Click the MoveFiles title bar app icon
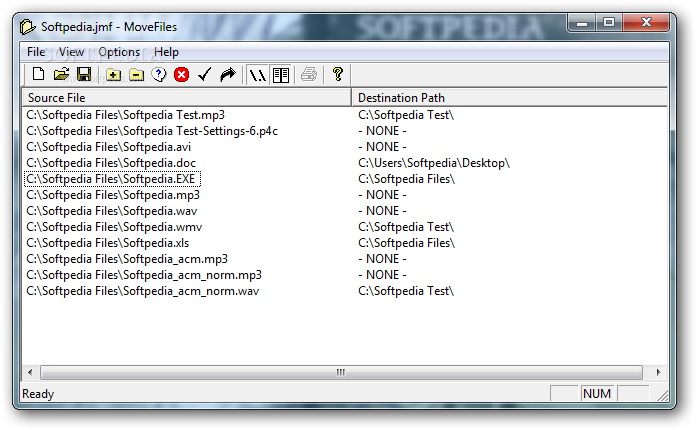697x430 pixels. [27, 27]
